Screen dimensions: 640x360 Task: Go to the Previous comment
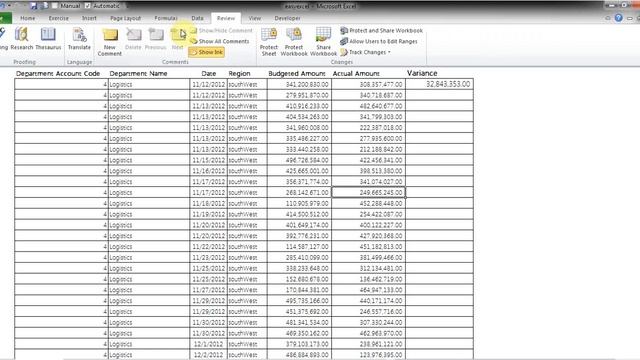point(156,38)
